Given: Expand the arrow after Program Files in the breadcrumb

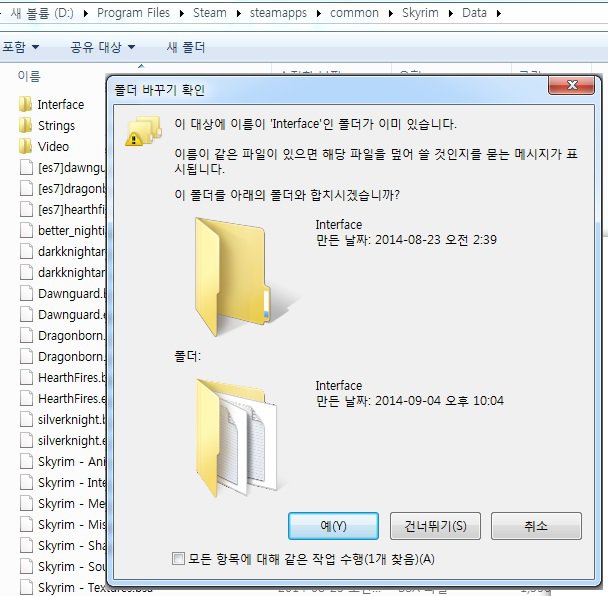Looking at the screenshot, I should click(181, 14).
